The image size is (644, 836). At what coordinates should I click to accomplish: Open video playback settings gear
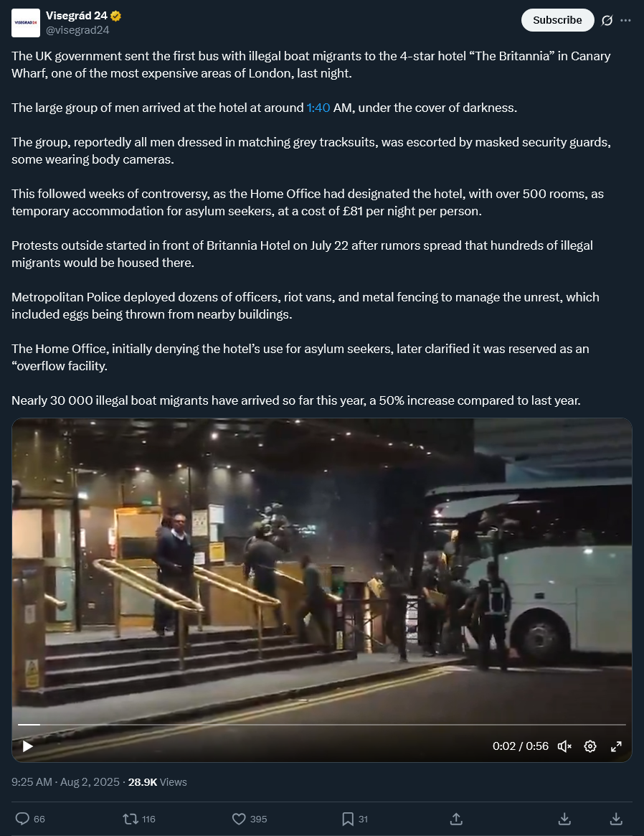pos(590,746)
